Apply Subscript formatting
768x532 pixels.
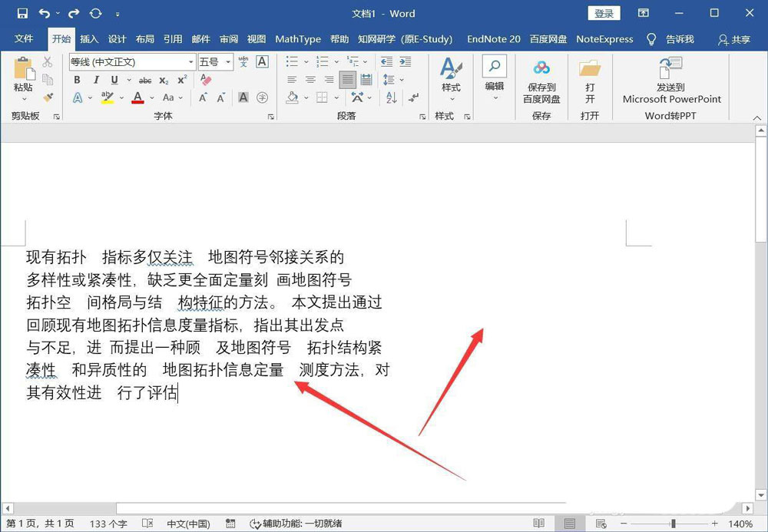coord(163,80)
